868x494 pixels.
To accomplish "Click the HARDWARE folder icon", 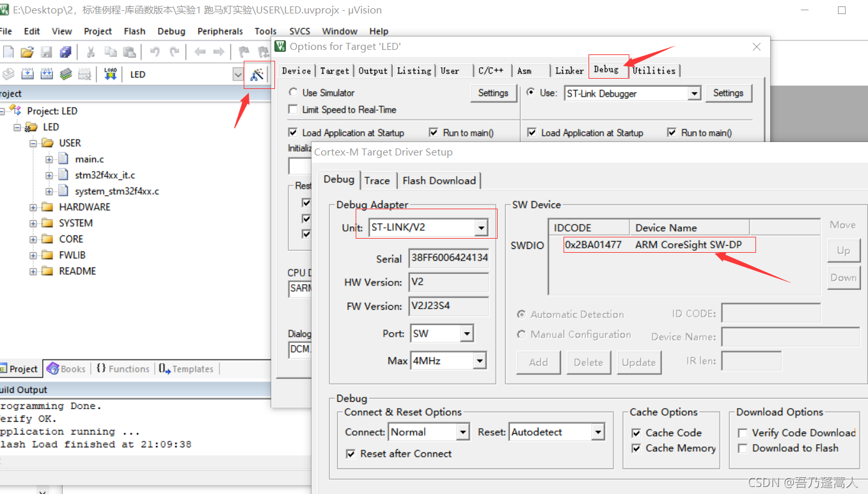I will coord(47,207).
